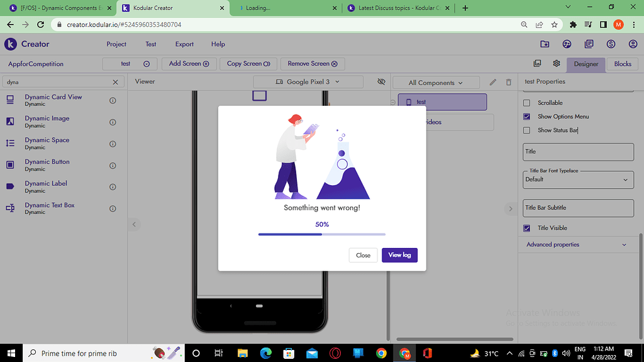
Task: Open the settings gear icon near Designer
Action: (557, 64)
